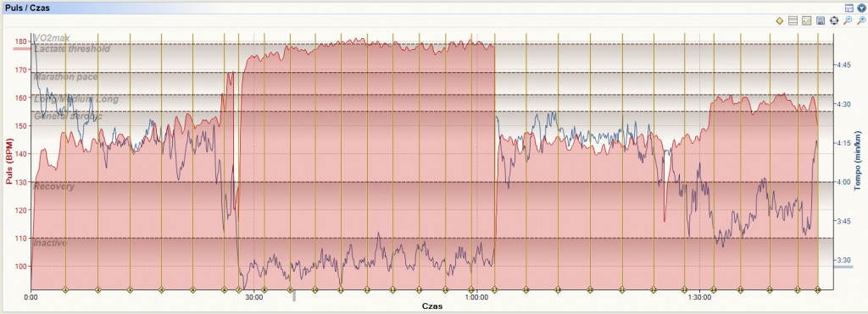Open chart settings via the graph toolbar icon
Screen dimensions: 868x314
click(807, 20)
